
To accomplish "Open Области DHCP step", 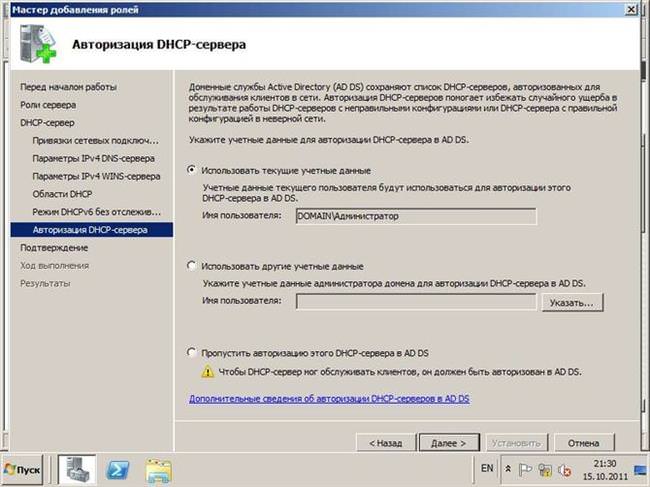I will (x=62, y=194).
